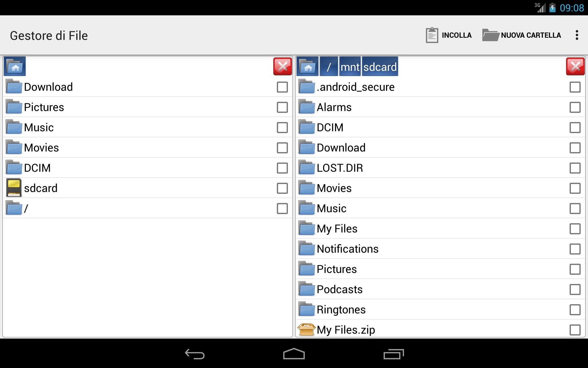Open the sdcard memory card icon
The image size is (588, 368).
(x=14, y=188)
